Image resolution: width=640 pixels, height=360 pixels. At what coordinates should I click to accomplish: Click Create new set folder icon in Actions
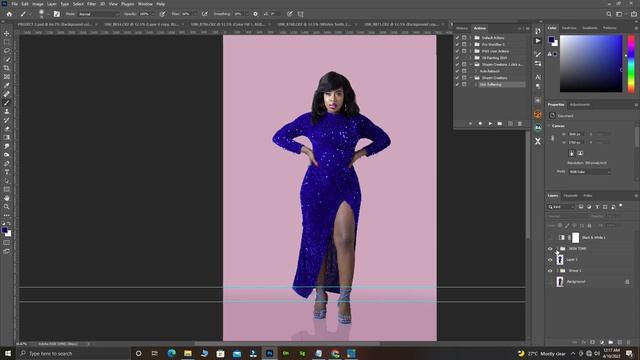(500, 123)
